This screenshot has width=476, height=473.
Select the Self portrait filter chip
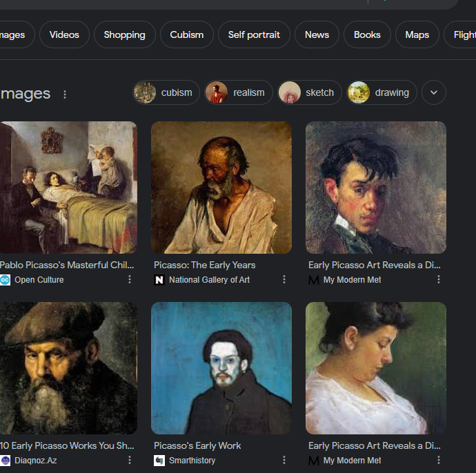(x=254, y=34)
